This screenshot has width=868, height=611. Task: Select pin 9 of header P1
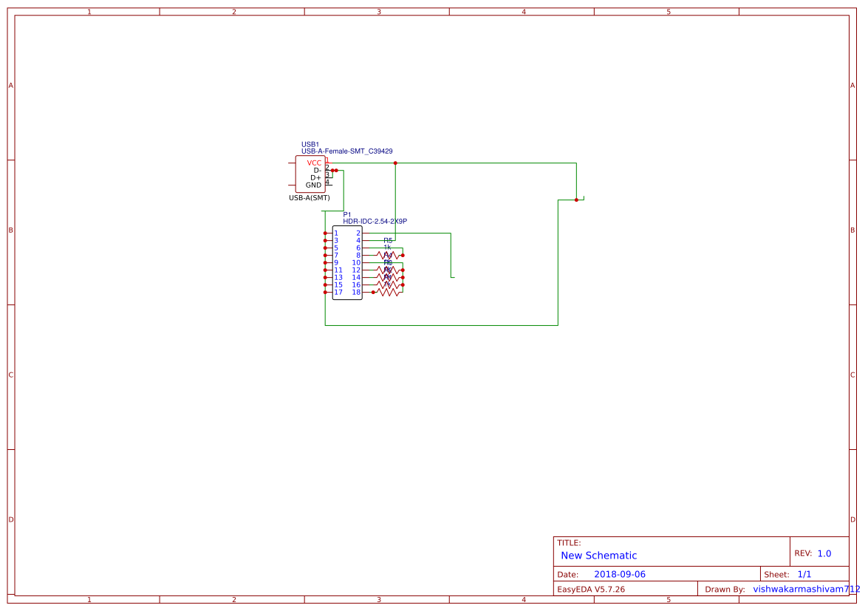tap(336, 263)
